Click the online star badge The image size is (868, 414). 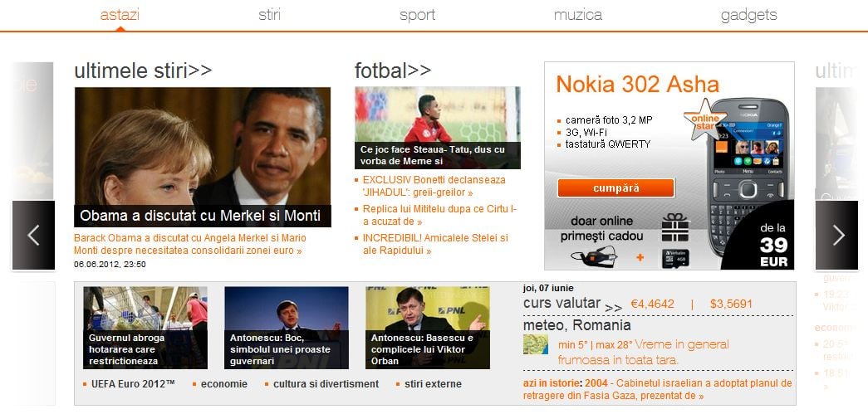point(704,119)
